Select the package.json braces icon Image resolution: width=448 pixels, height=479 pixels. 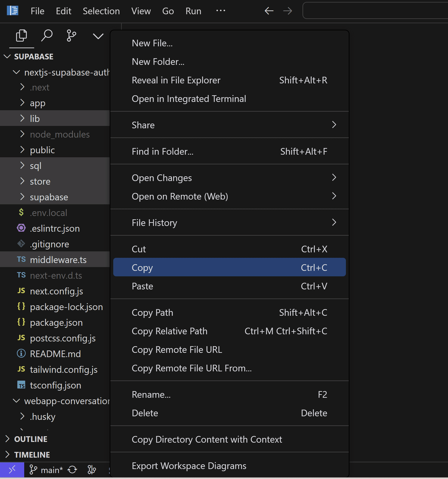pos(21,322)
